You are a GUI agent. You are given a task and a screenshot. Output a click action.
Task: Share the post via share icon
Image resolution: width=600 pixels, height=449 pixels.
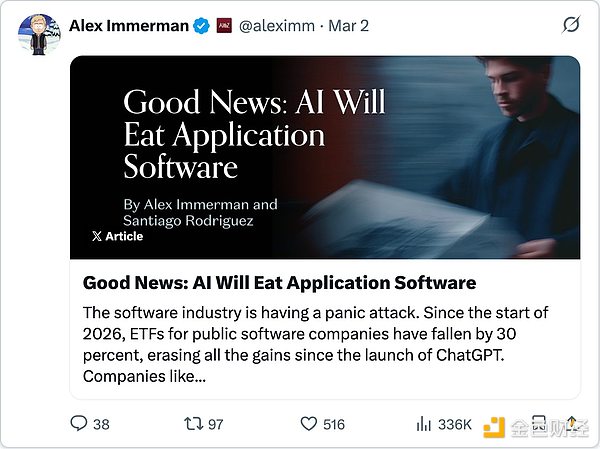[x=572, y=424]
